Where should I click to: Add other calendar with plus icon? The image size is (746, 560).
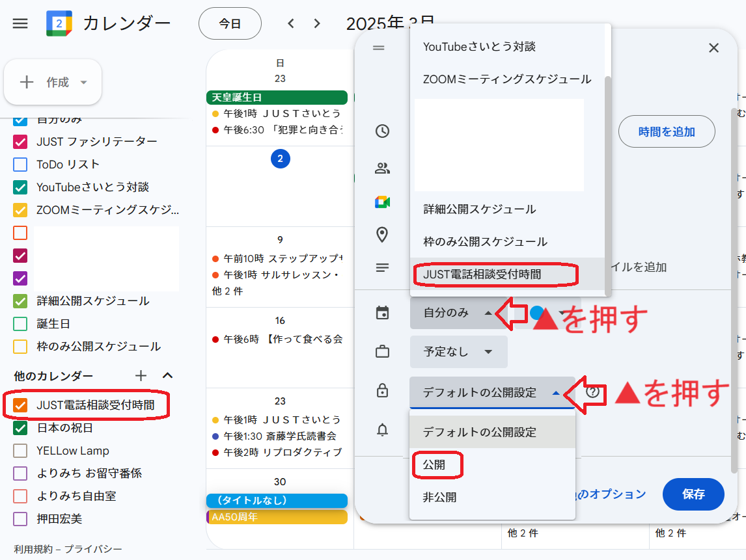tap(141, 375)
